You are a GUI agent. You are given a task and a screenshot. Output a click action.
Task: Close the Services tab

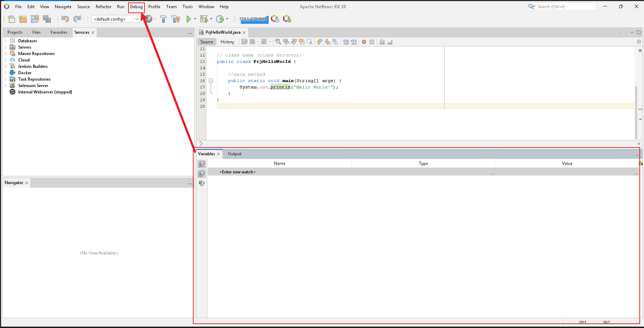point(93,33)
